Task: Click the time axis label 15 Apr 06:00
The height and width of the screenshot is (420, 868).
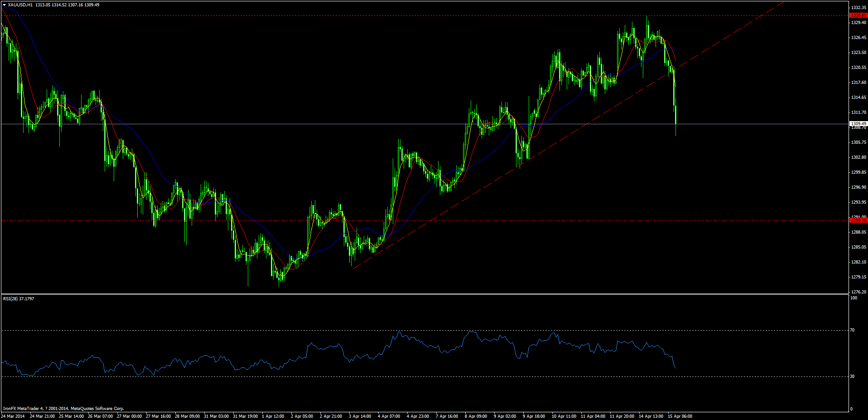Action: coord(680,416)
